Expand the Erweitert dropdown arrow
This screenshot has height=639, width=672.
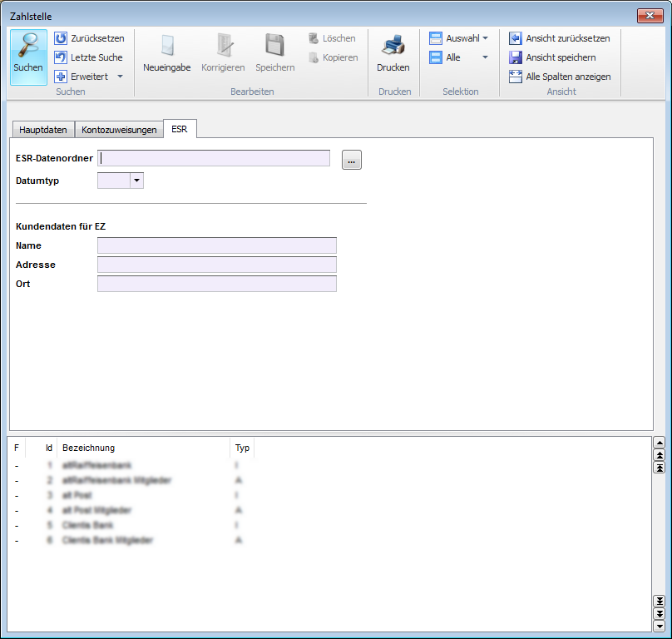[x=120, y=77]
